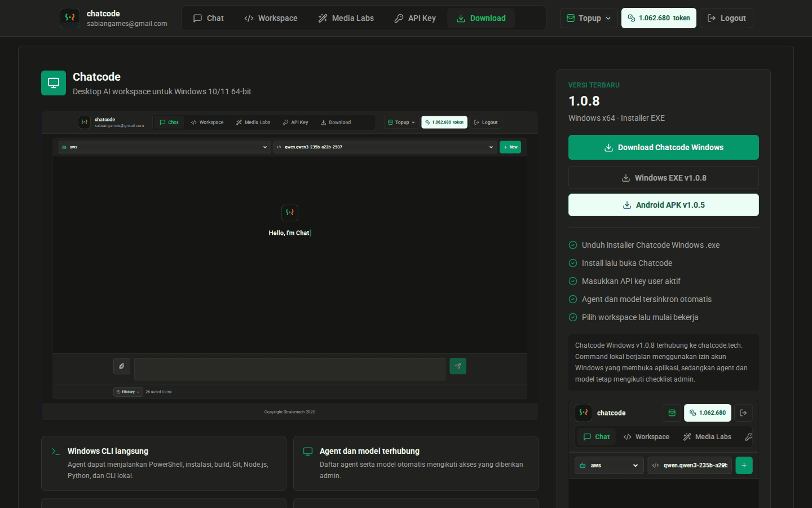Click the Media Labs tab inside the large screenshot

point(253,122)
